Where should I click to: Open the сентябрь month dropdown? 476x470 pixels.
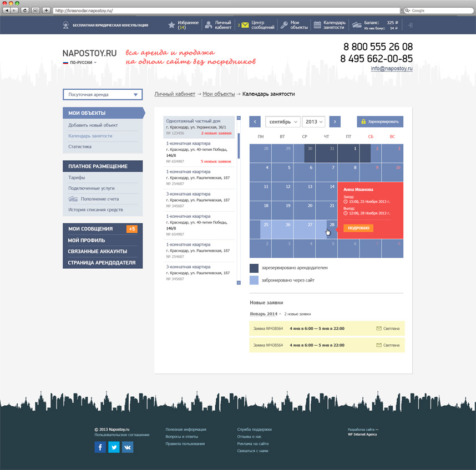tap(283, 121)
